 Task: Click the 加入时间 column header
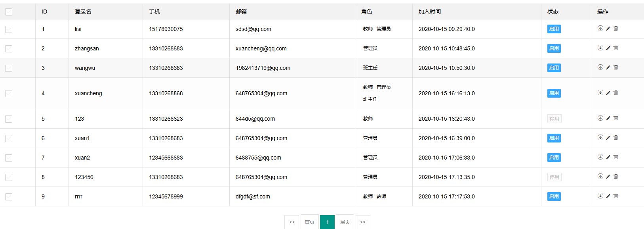pyautogui.click(x=430, y=12)
